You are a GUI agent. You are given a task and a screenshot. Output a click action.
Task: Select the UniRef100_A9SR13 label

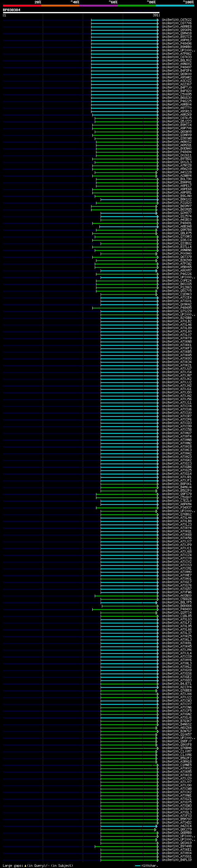[x=177, y=111]
